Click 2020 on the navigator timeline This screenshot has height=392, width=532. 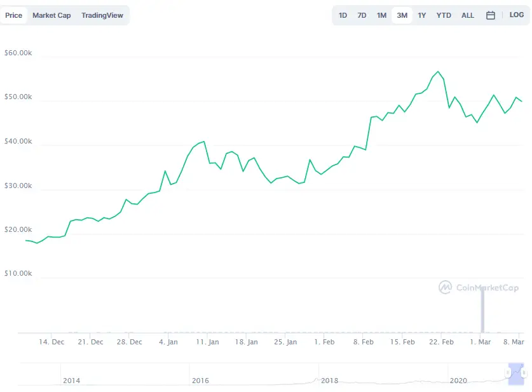[x=458, y=381]
